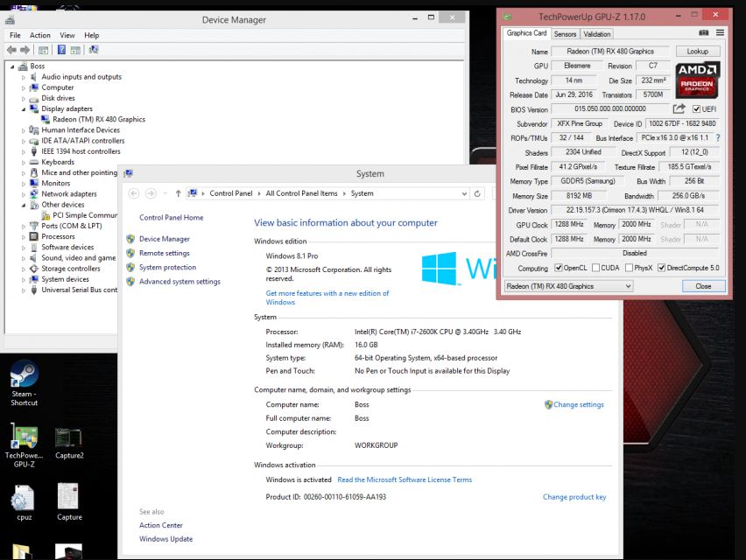
Task: Click the action pane toolbar icon beside Help
Action: tap(75, 50)
